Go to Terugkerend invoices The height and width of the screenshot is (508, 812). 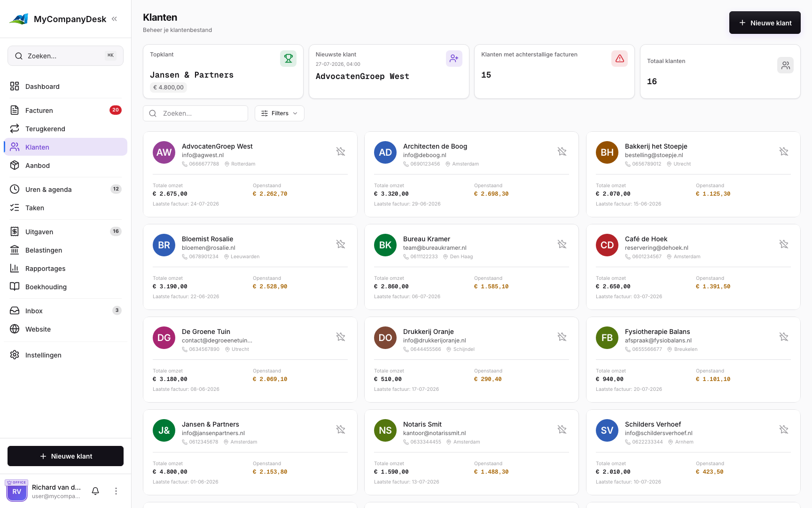pos(65,129)
